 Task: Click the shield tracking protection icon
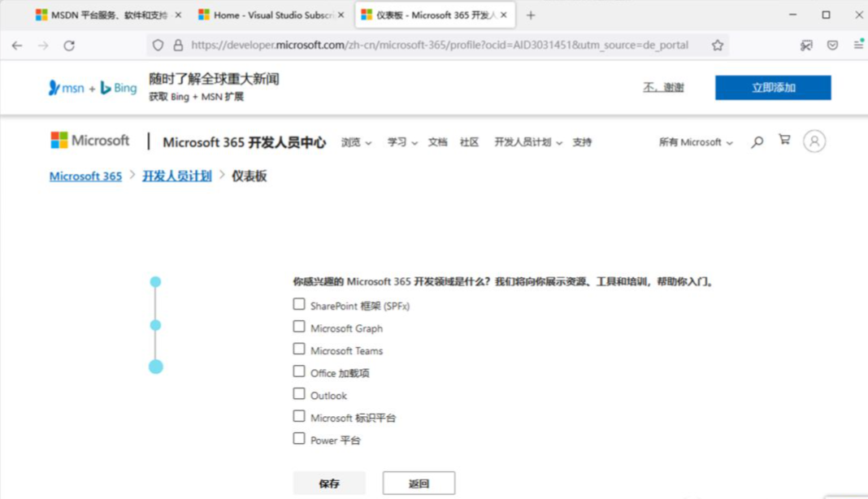[x=158, y=46]
